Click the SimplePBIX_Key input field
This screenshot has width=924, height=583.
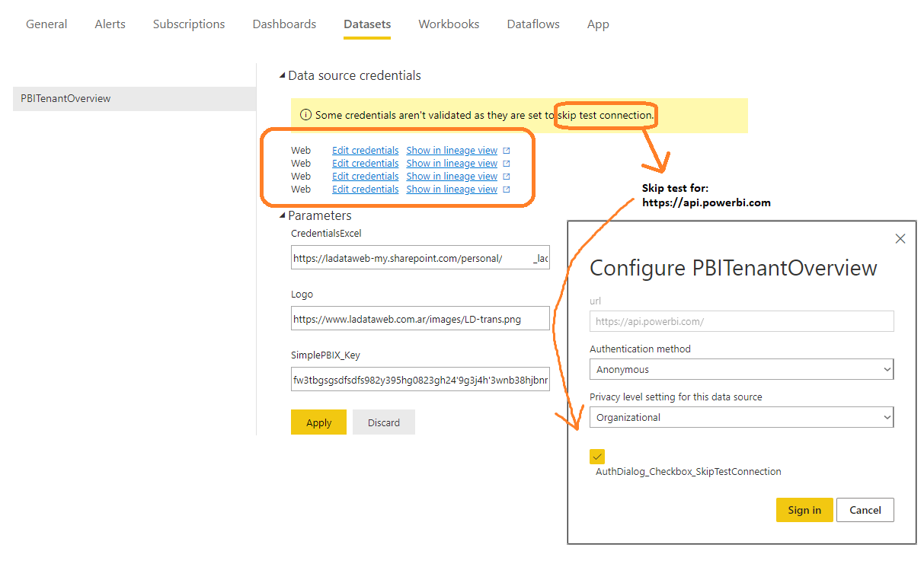pos(420,379)
